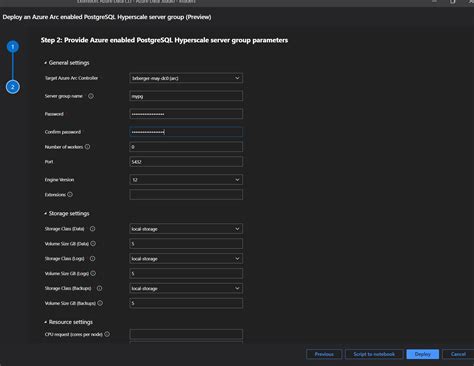The height and width of the screenshot is (366, 474).
Task: Open the Target Azure Arc Controller dropdown
Action: tap(186, 78)
